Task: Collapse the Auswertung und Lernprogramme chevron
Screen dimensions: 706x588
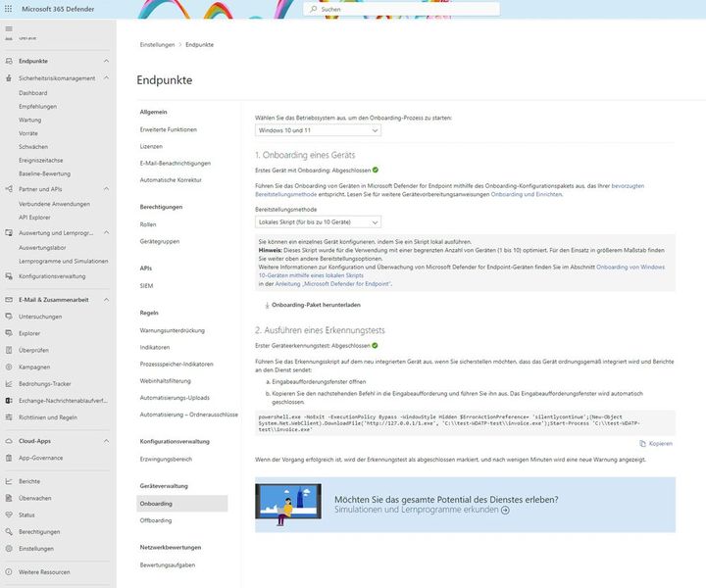Action: pos(106,232)
